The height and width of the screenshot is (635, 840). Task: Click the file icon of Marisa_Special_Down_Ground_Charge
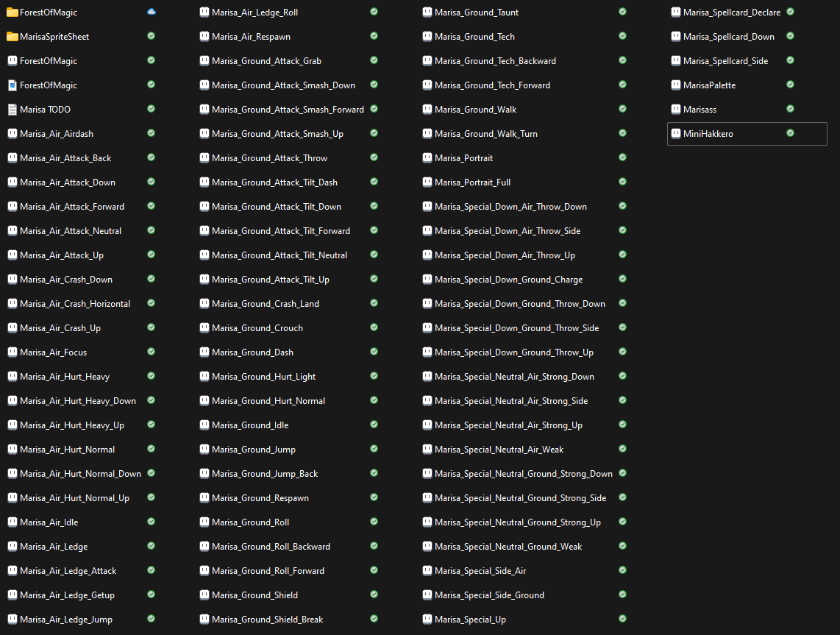coord(427,279)
